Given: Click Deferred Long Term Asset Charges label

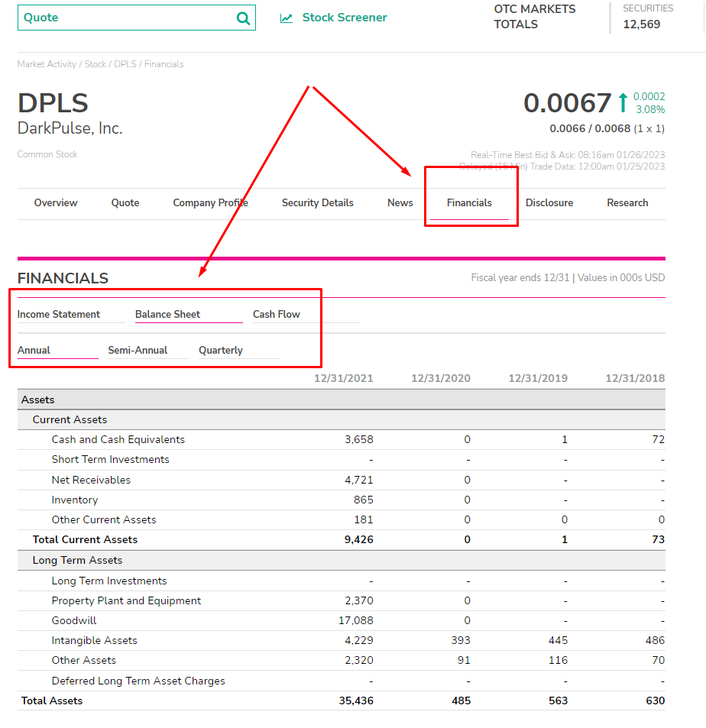Looking at the screenshot, I should [138, 681].
